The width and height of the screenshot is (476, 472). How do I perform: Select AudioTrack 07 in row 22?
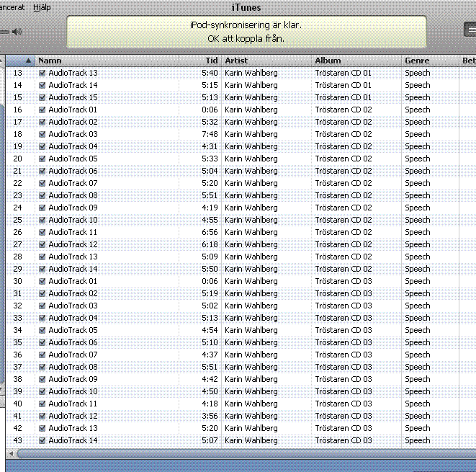tap(73, 183)
